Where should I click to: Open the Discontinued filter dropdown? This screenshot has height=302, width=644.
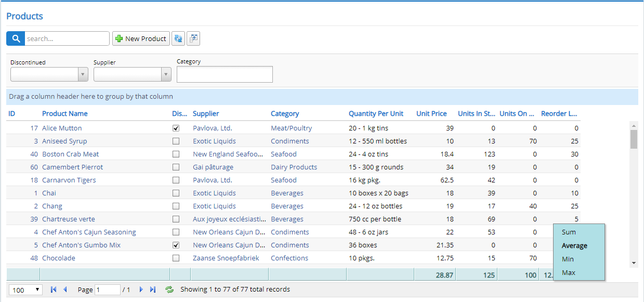click(x=83, y=74)
